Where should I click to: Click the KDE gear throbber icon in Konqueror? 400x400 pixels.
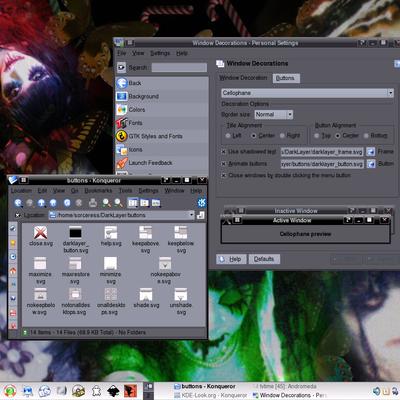click(x=202, y=203)
